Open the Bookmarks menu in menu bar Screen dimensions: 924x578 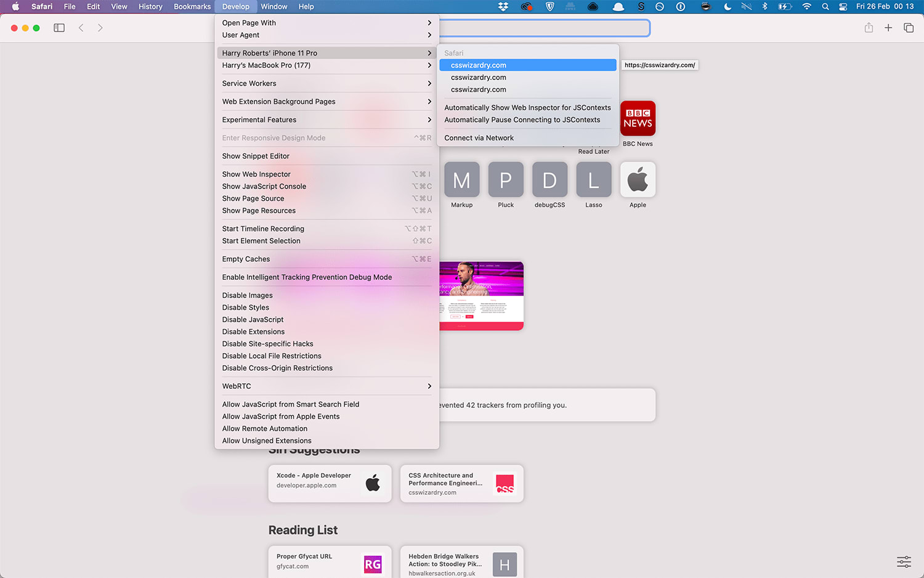tap(192, 7)
